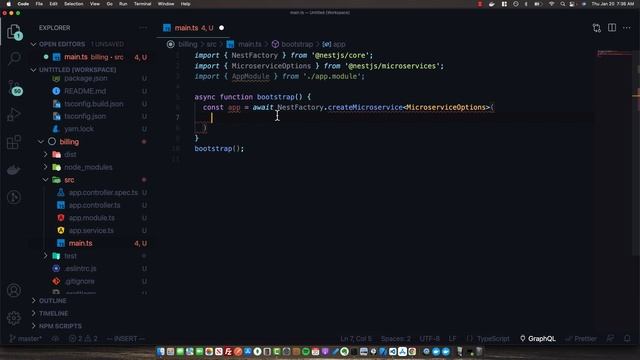Open the Extensions view

pyautogui.click(x=14, y=142)
